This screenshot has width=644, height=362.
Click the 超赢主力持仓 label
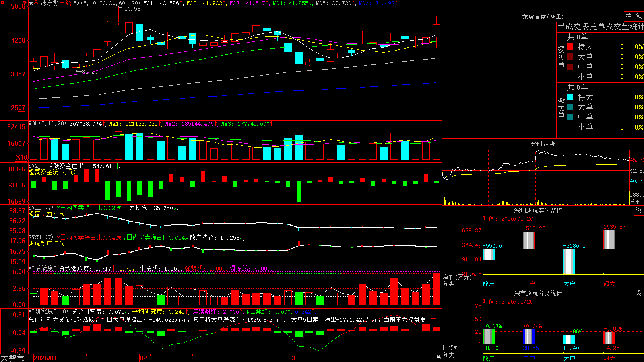click(x=46, y=214)
